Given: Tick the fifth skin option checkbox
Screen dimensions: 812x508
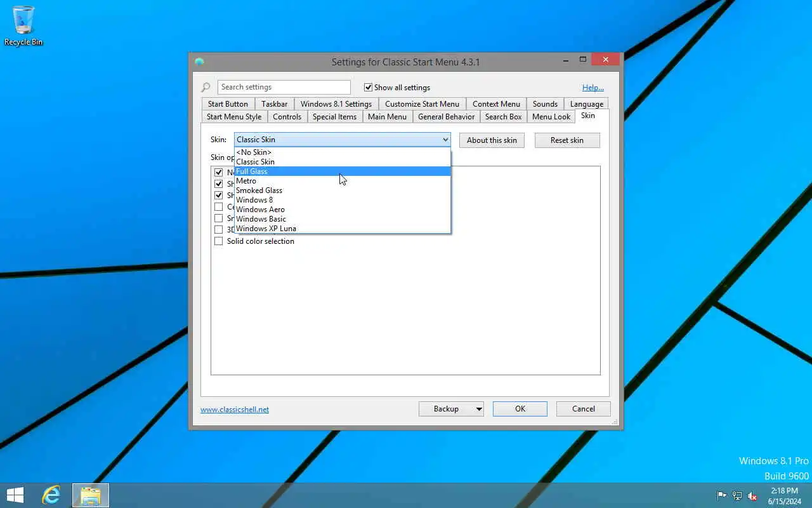Looking at the screenshot, I should coord(218,218).
